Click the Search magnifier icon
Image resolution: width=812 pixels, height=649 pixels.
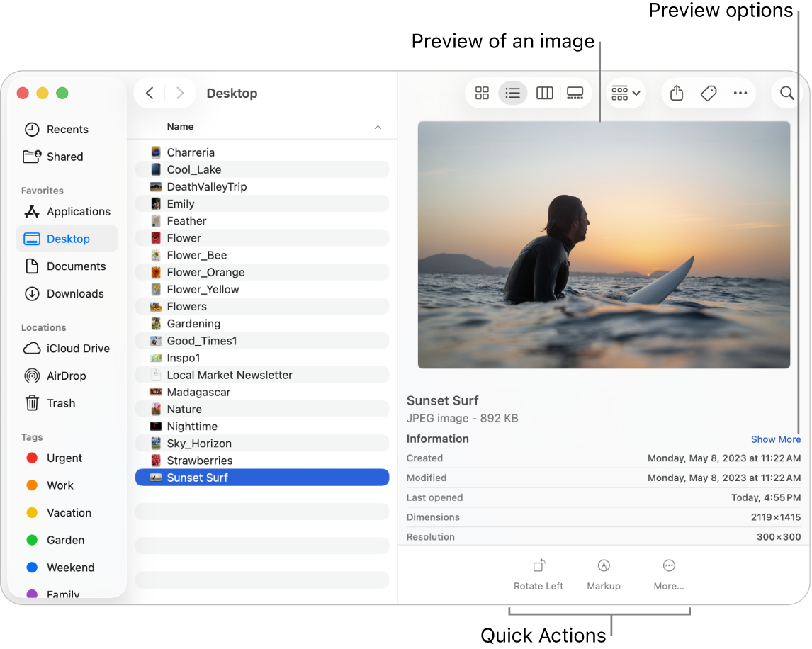coord(786,94)
